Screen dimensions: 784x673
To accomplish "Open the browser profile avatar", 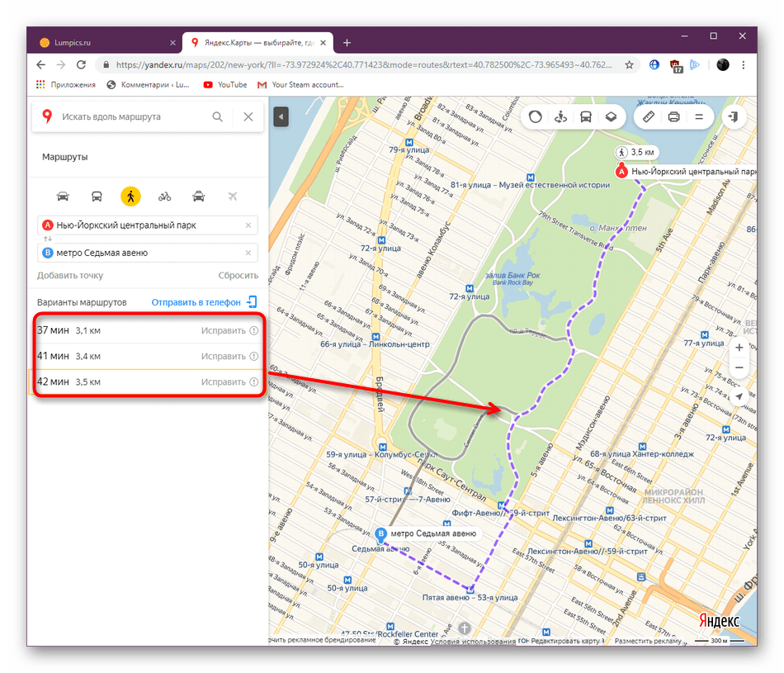I will 722,64.
